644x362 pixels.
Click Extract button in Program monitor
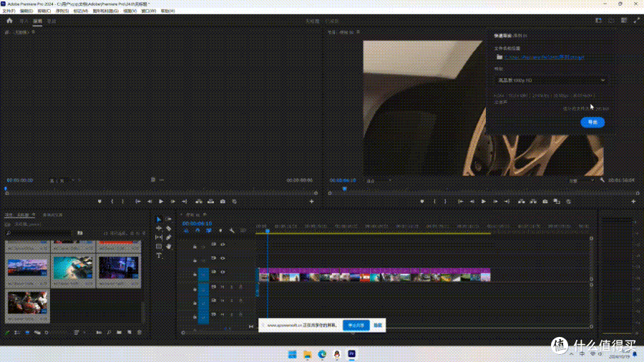tap(533, 202)
